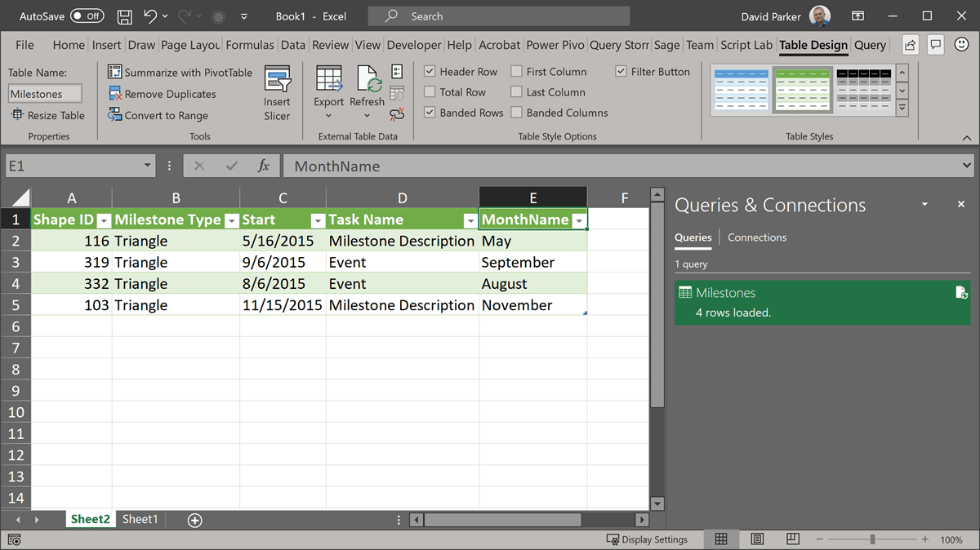
Task: Open the Power Pivot menu
Action: click(555, 45)
